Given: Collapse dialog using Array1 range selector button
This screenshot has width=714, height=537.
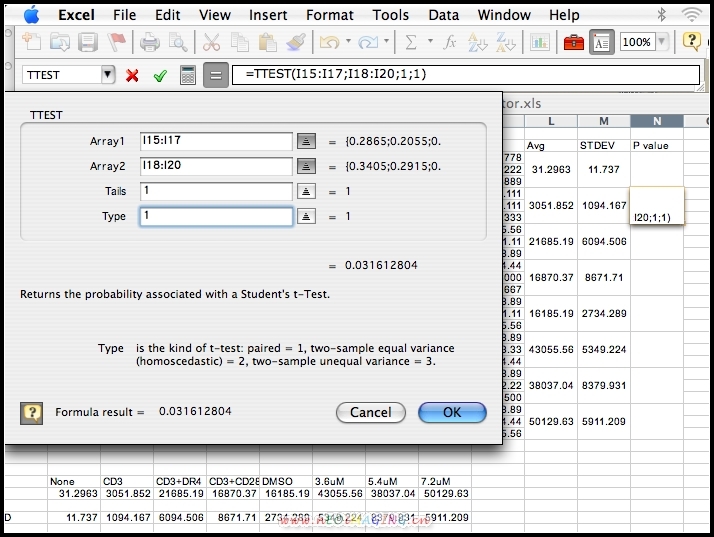Looking at the screenshot, I should pyautogui.click(x=307, y=142).
